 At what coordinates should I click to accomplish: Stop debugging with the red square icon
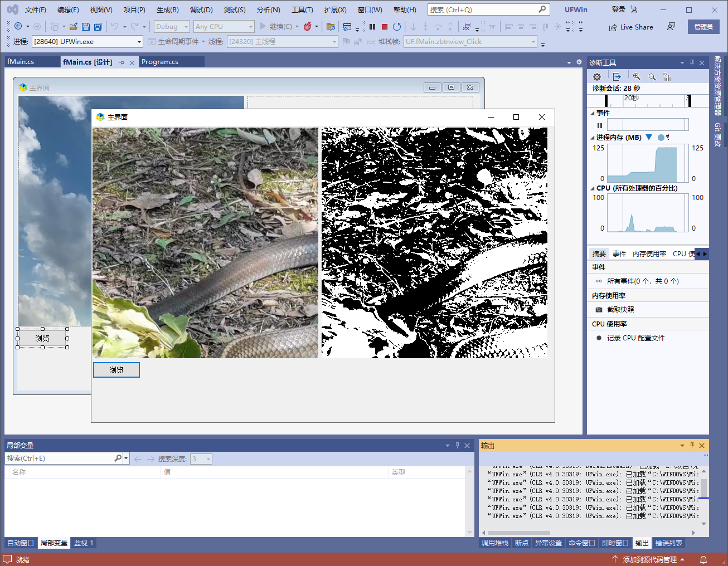(x=385, y=27)
